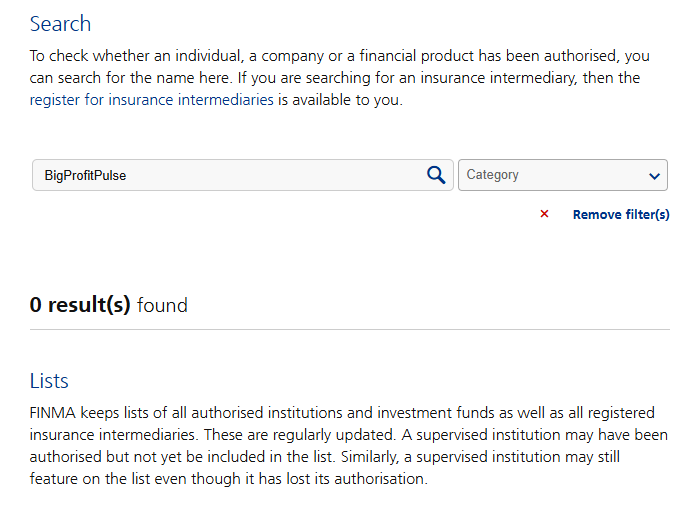The width and height of the screenshot is (689, 505).
Task: Click the divider line below results count
Action: pyautogui.click(x=349, y=329)
